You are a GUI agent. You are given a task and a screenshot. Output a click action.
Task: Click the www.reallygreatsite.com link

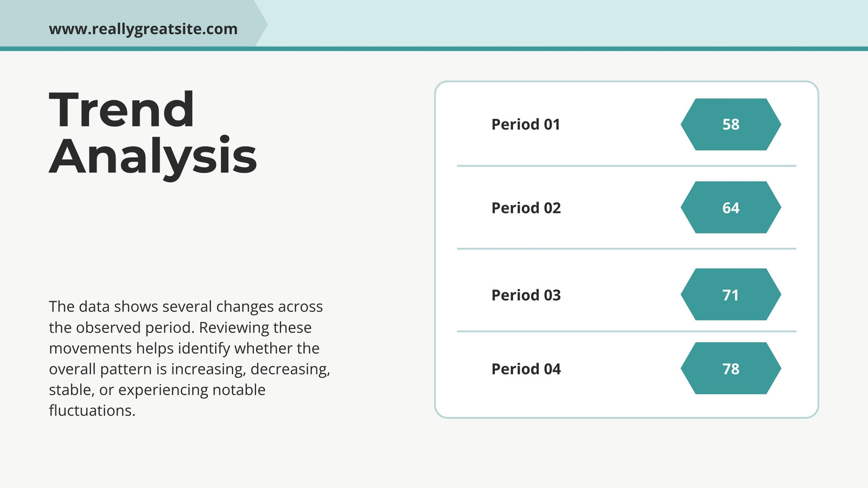pos(143,29)
